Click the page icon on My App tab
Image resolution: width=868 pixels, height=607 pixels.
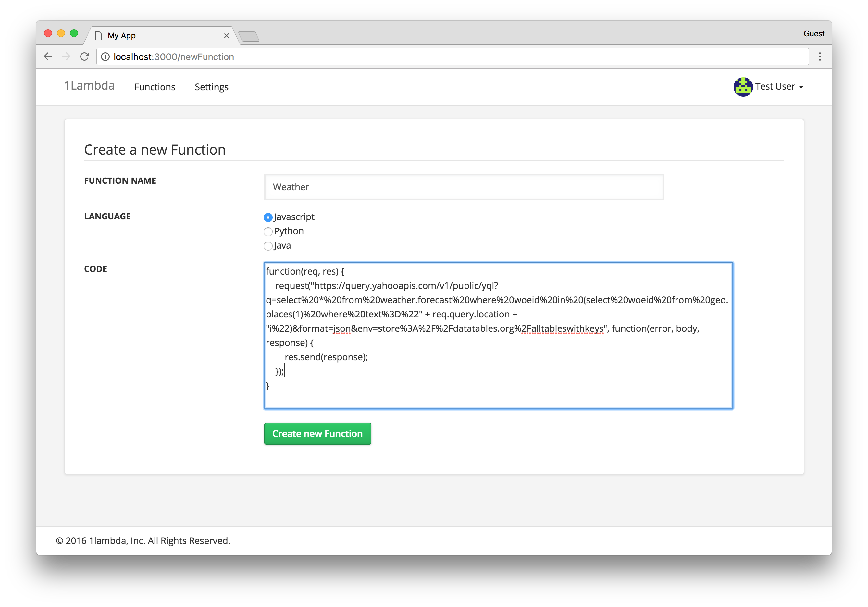(x=99, y=35)
